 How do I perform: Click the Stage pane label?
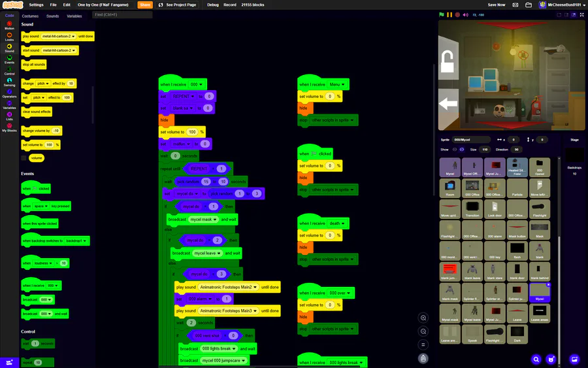(574, 139)
